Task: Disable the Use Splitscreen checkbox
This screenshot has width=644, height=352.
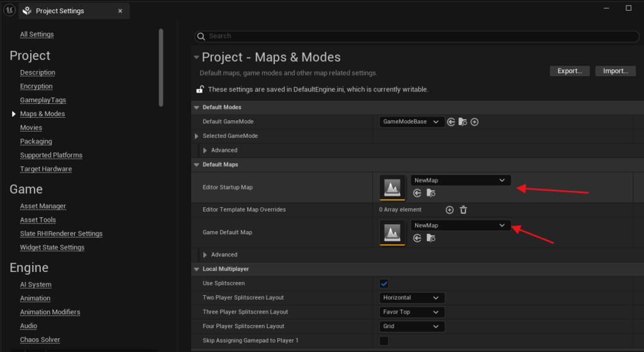Action: (x=384, y=283)
